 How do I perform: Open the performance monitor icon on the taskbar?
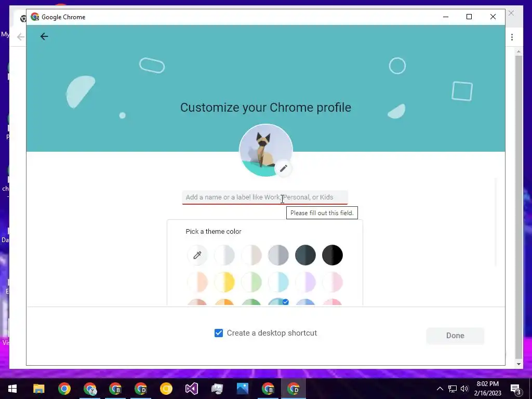[x=217, y=389]
